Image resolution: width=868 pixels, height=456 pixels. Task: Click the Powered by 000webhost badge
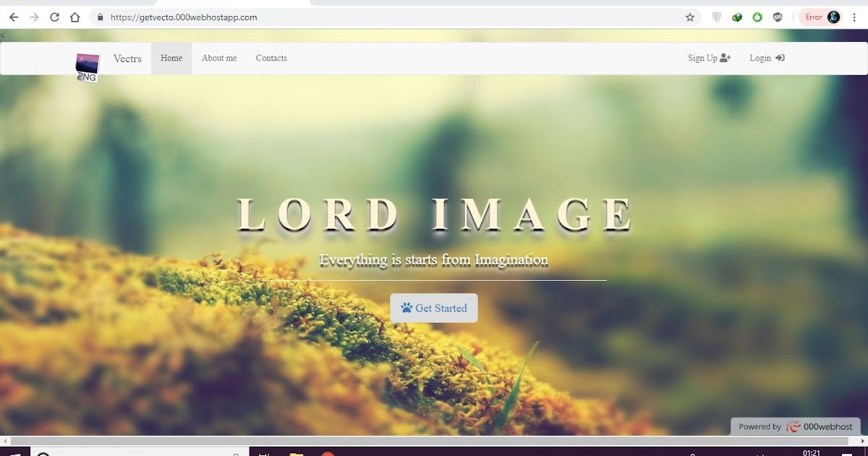coord(794,426)
